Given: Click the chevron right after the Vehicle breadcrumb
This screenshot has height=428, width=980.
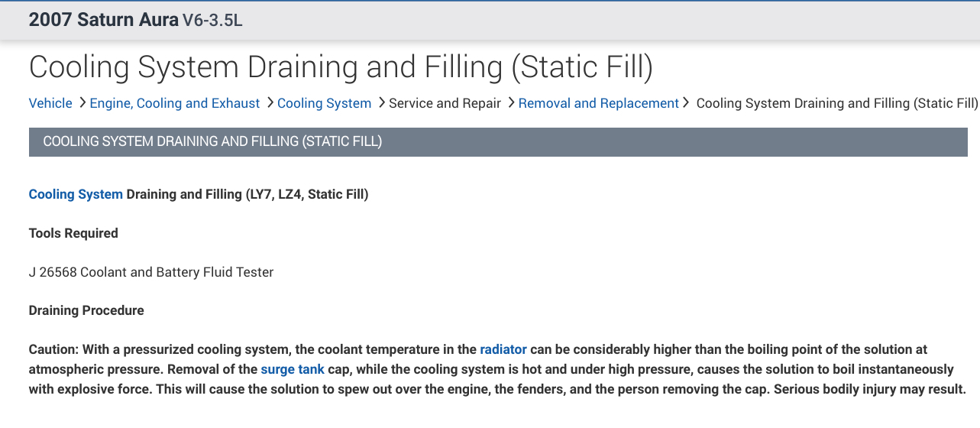Looking at the screenshot, I should point(82,102).
